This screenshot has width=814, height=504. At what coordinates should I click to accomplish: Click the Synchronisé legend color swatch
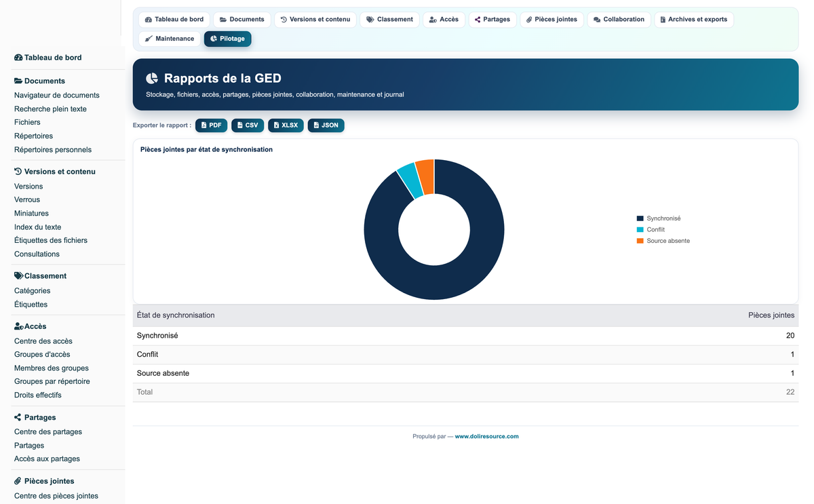[x=640, y=218]
